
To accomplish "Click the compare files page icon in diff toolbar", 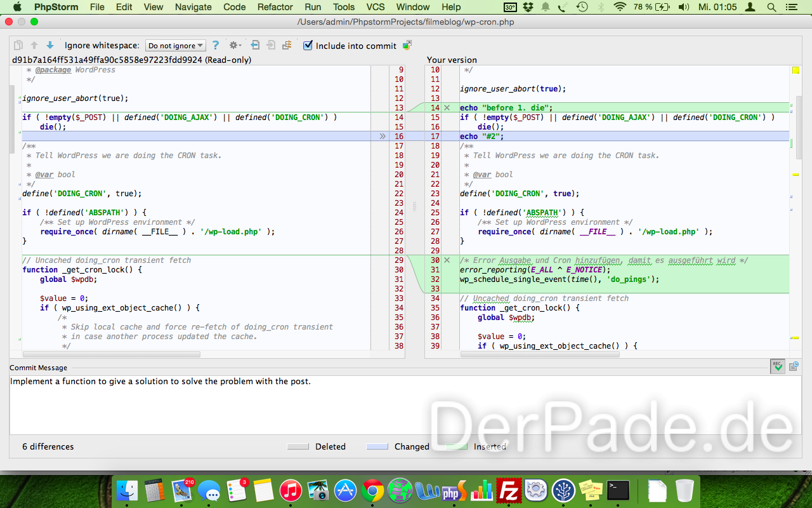I will [18, 46].
